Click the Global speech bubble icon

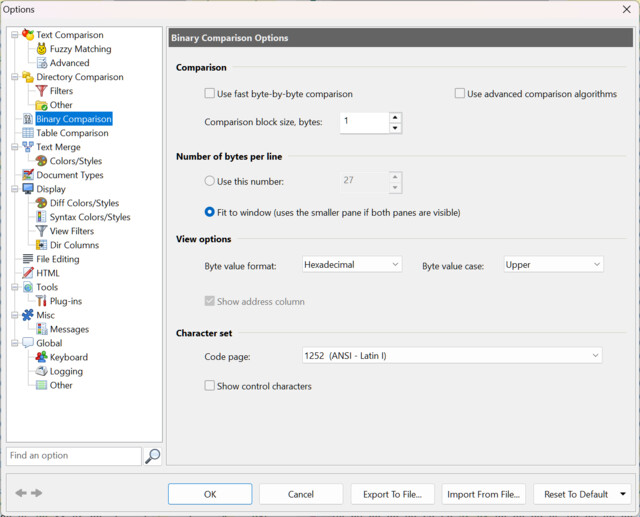point(28,343)
